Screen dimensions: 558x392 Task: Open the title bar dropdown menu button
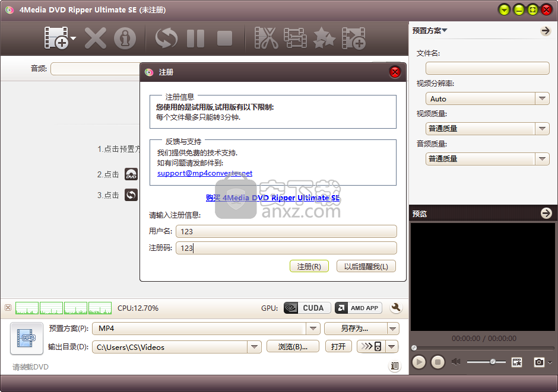(x=503, y=10)
